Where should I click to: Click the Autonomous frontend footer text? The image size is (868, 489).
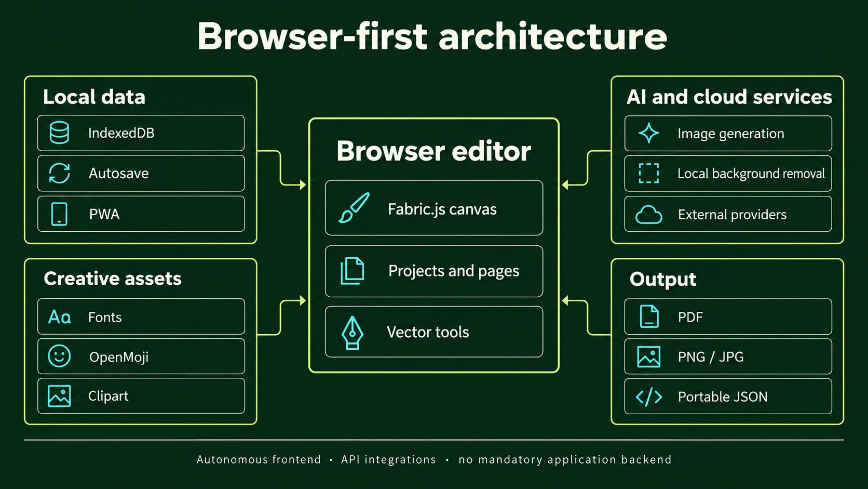point(259,459)
